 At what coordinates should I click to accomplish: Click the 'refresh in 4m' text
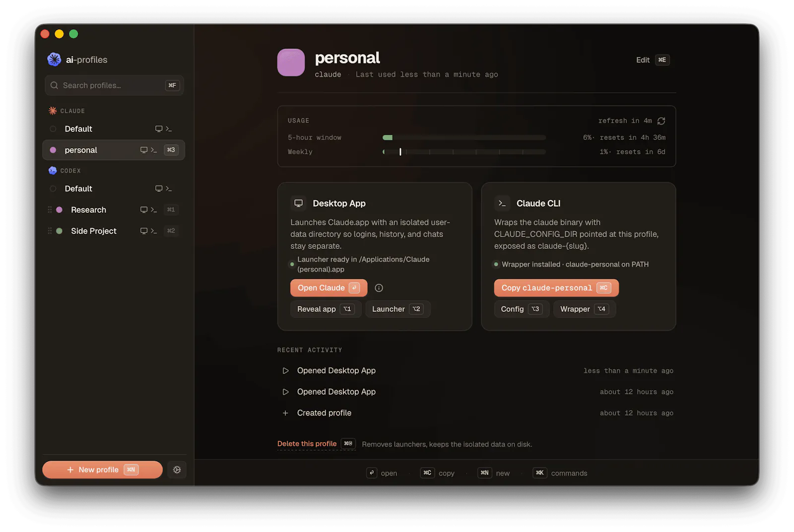coord(625,121)
